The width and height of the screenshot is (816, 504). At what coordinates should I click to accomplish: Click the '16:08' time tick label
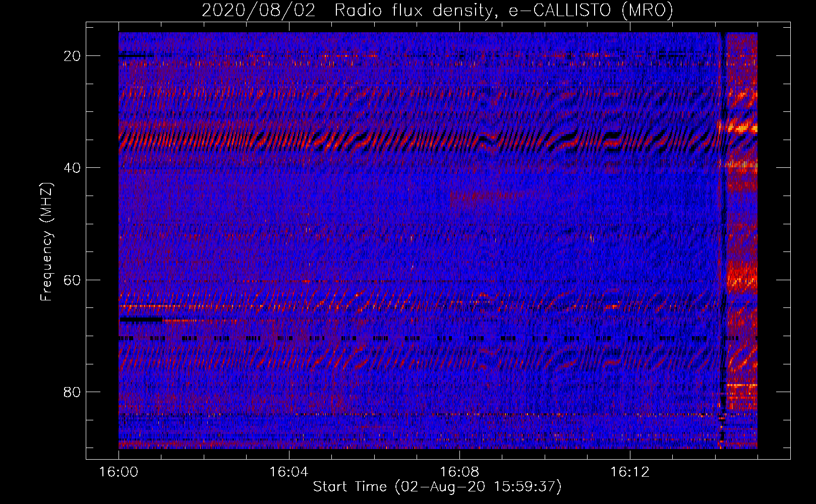459,472
